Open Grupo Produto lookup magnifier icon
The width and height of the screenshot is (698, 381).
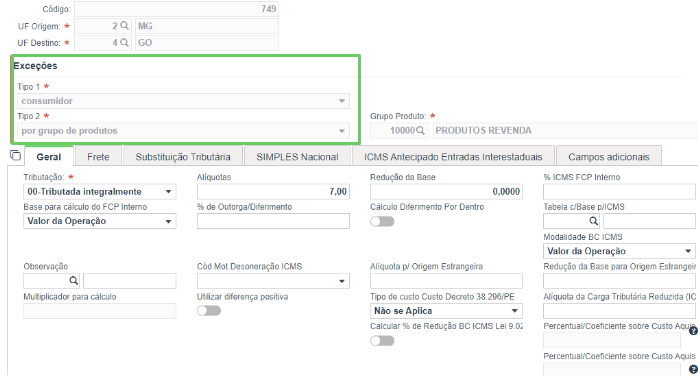point(420,130)
